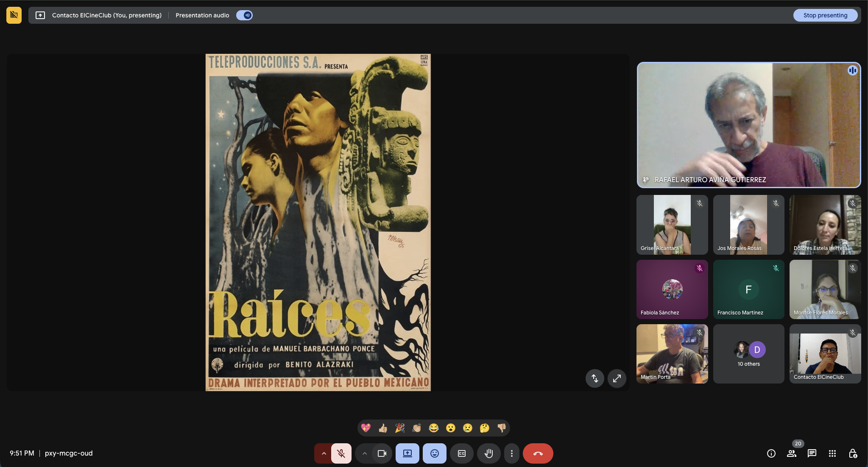The image size is (868, 467).
Task: Click the speaking indicator on Rafael's tile
Action: click(x=853, y=70)
